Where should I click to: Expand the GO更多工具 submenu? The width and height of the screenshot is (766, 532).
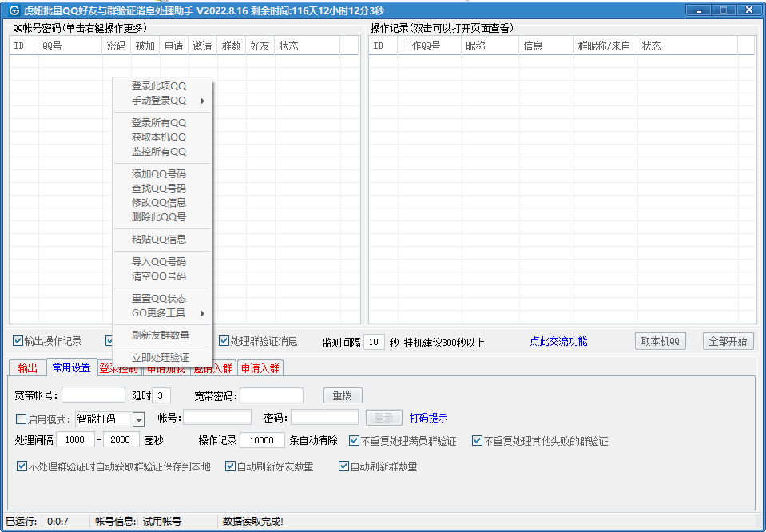coord(162,312)
